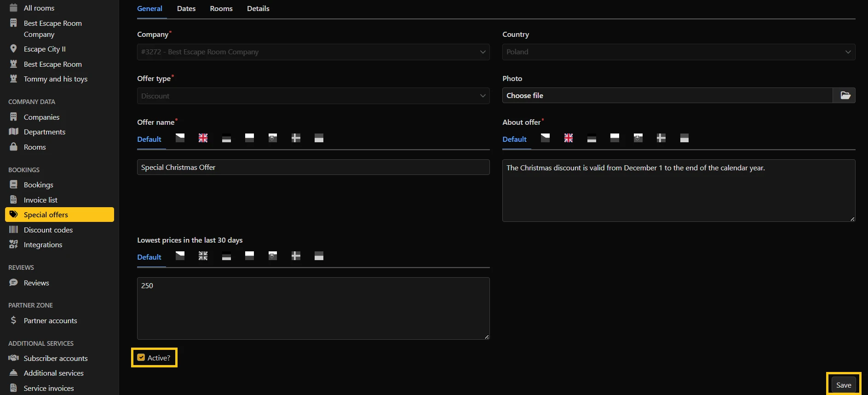Image resolution: width=868 pixels, height=395 pixels.
Task: Select Slovak flag under Lowest prices section
Action: (x=273, y=256)
